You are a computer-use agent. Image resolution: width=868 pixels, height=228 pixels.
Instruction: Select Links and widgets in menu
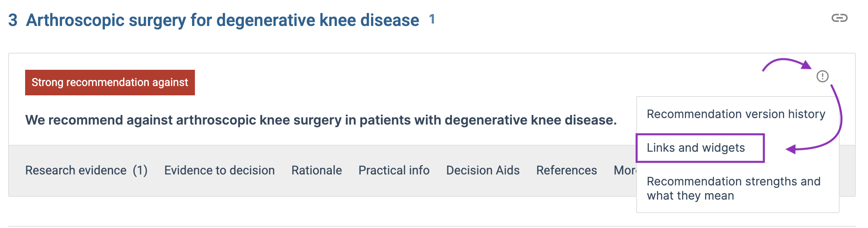tap(696, 148)
